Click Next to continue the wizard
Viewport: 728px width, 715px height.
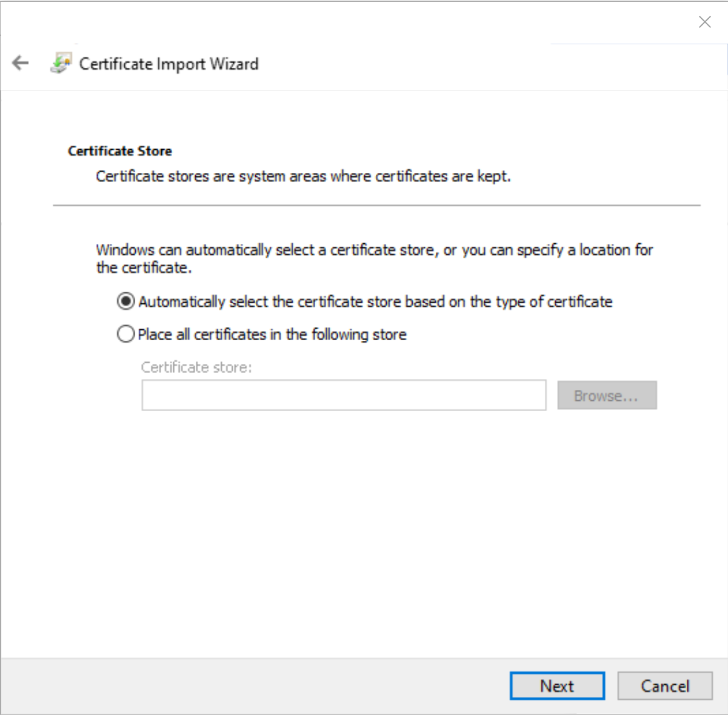pyautogui.click(x=556, y=686)
